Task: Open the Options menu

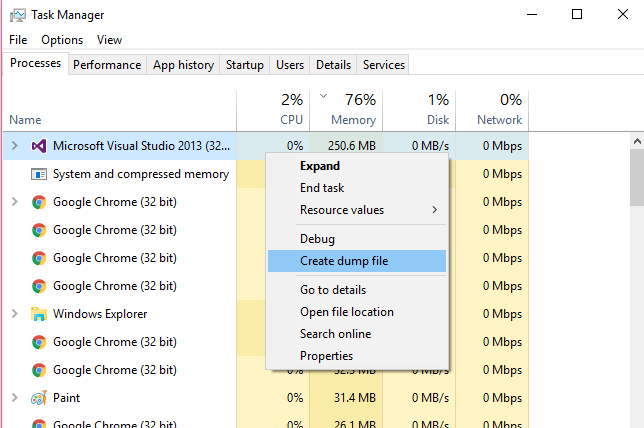Action: click(x=62, y=40)
